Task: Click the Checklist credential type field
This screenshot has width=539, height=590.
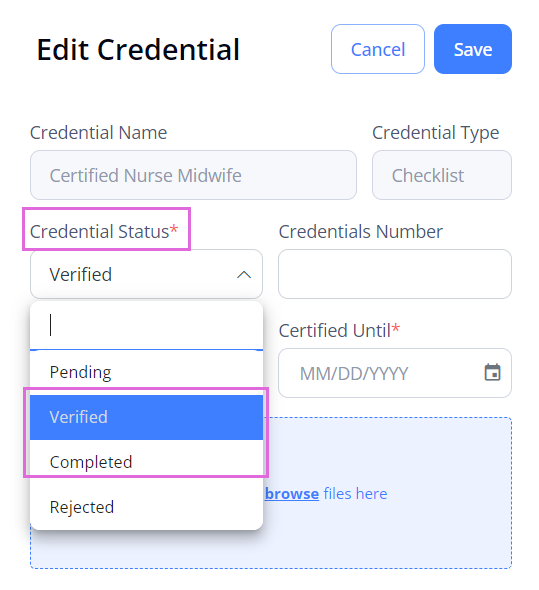Action: tap(442, 175)
